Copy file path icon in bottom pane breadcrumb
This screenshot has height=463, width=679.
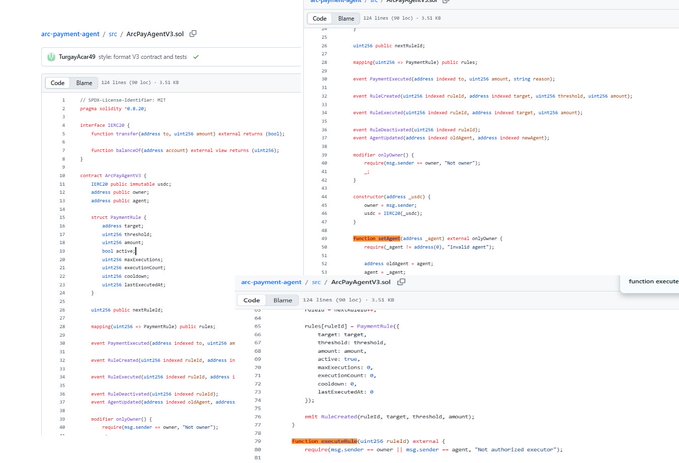pos(401,282)
